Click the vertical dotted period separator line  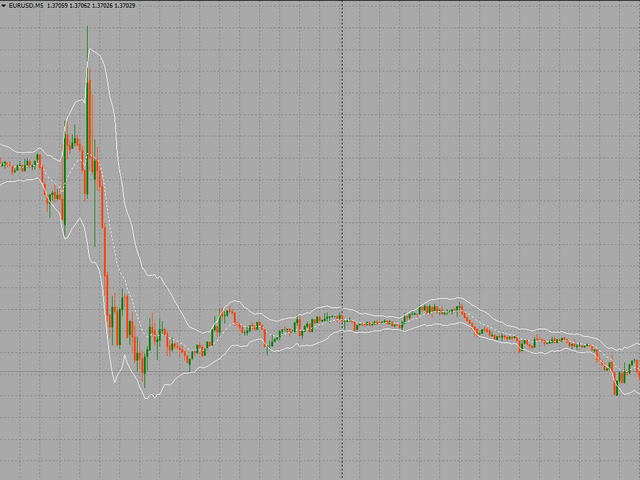tap(342, 240)
